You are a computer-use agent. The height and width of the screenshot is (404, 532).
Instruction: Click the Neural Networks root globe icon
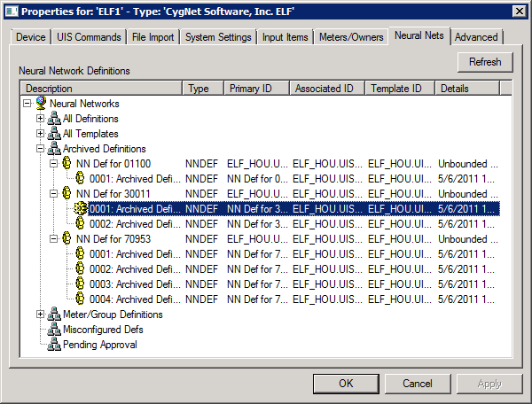(x=41, y=103)
